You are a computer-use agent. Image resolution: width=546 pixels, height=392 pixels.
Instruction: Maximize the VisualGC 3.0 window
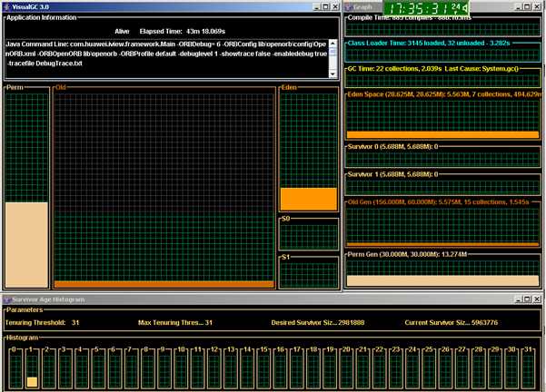pyautogui.click(x=323, y=5)
